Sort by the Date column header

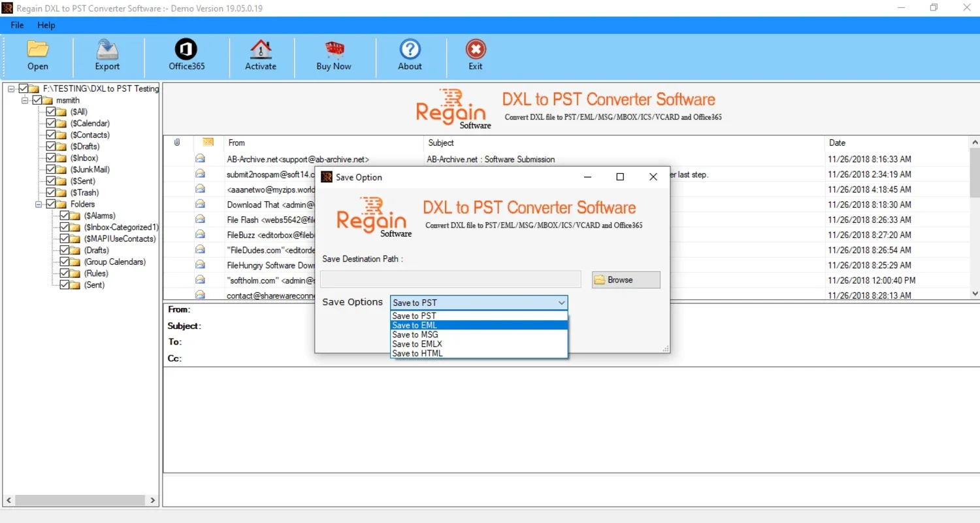897,143
